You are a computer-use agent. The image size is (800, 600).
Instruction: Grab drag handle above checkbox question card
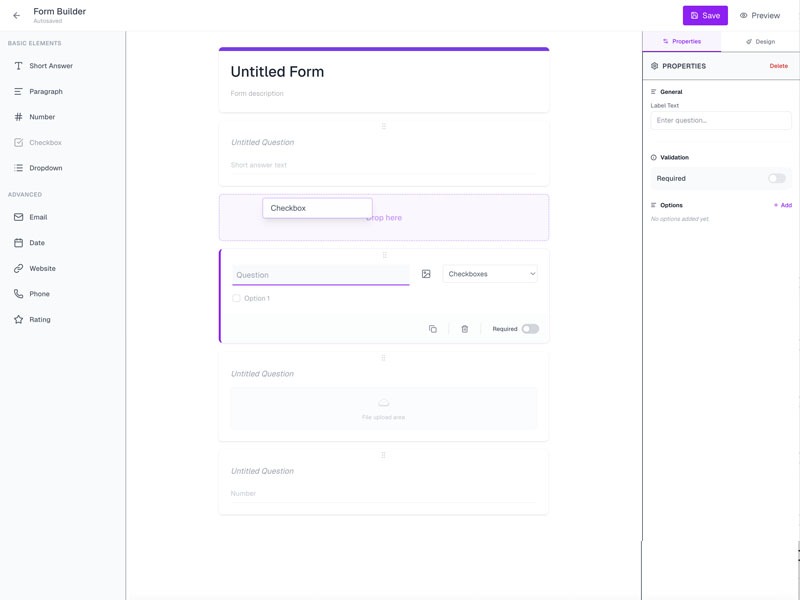click(385, 255)
